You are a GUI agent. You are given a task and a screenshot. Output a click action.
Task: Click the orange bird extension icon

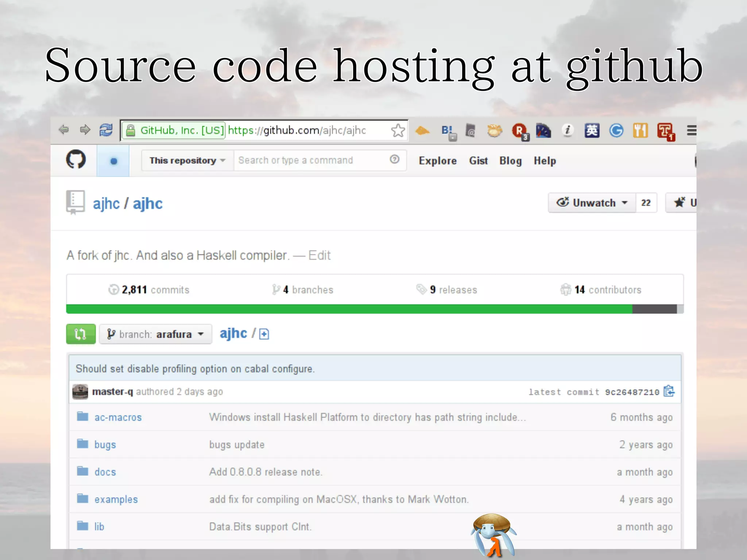click(x=422, y=131)
